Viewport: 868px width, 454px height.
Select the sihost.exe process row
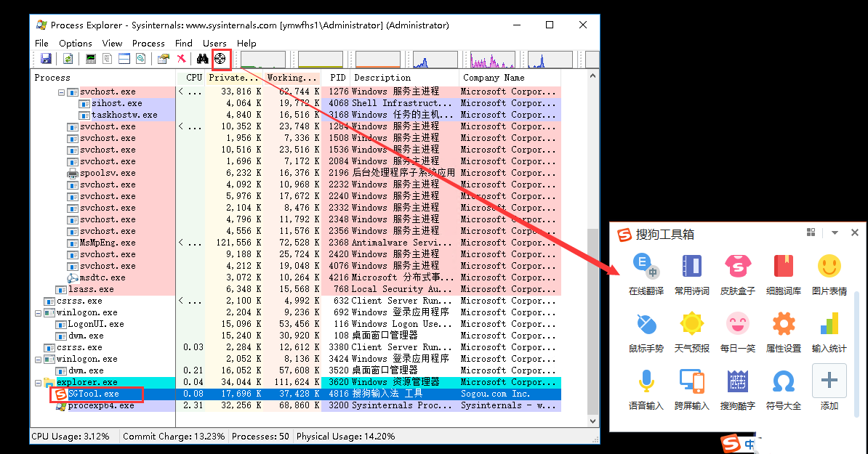coord(296,103)
